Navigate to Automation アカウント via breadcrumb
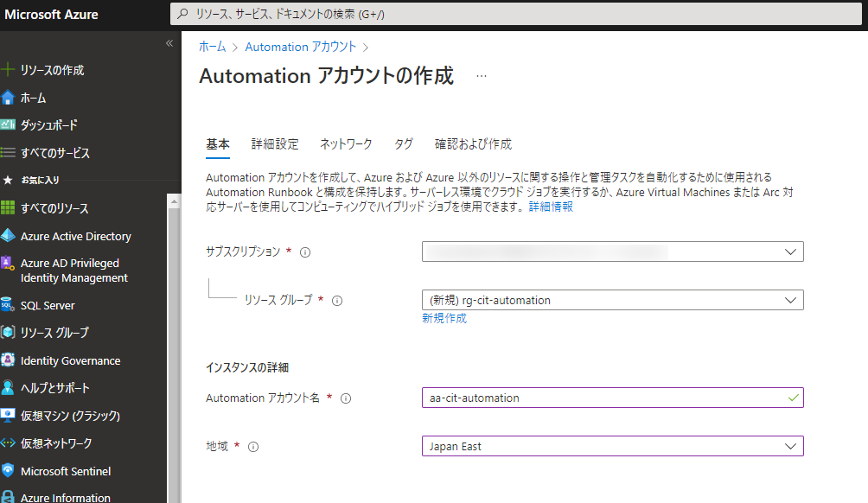Screen dimensions: 868x503 click(x=300, y=47)
